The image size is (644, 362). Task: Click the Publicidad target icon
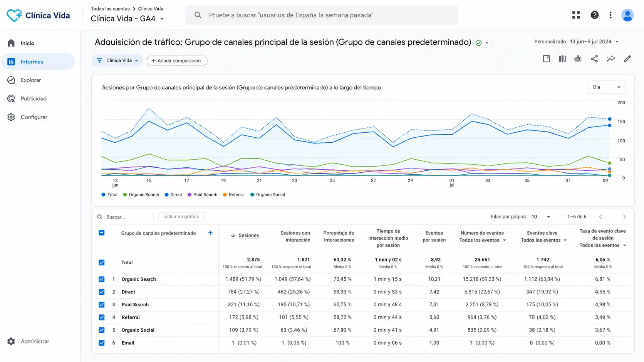[x=11, y=98]
